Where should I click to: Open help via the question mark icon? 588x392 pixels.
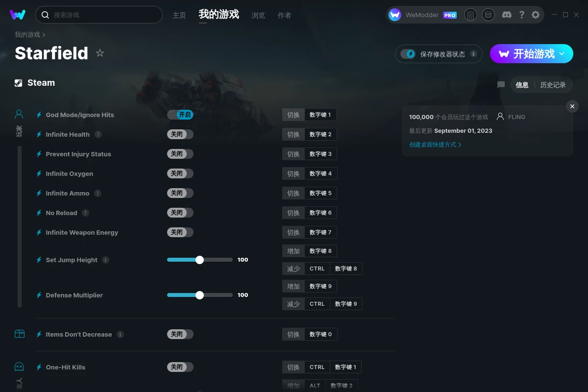521,15
